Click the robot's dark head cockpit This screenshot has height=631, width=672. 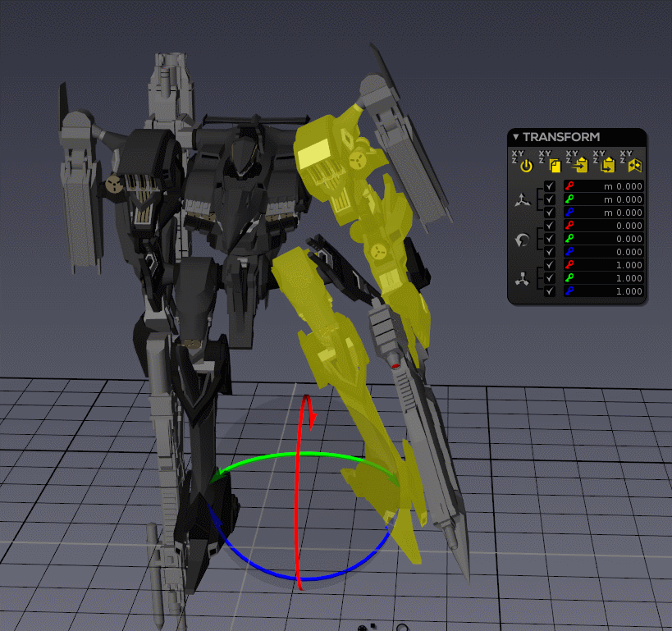[244, 157]
